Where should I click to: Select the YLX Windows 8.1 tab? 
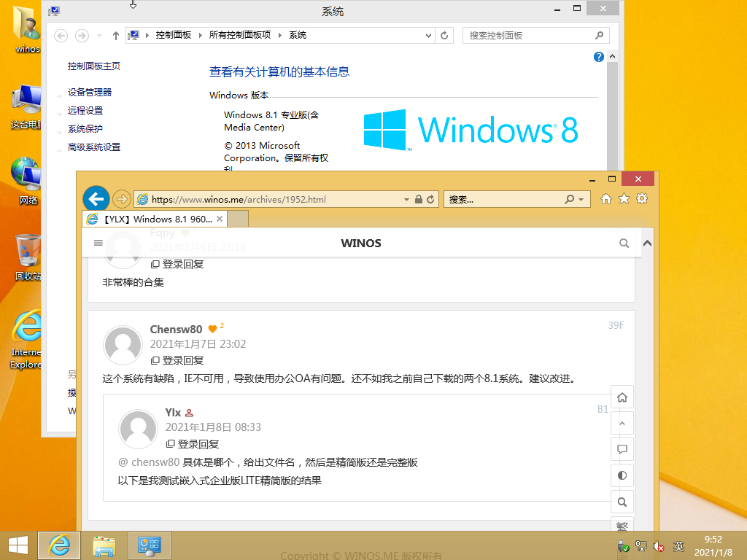[155, 219]
